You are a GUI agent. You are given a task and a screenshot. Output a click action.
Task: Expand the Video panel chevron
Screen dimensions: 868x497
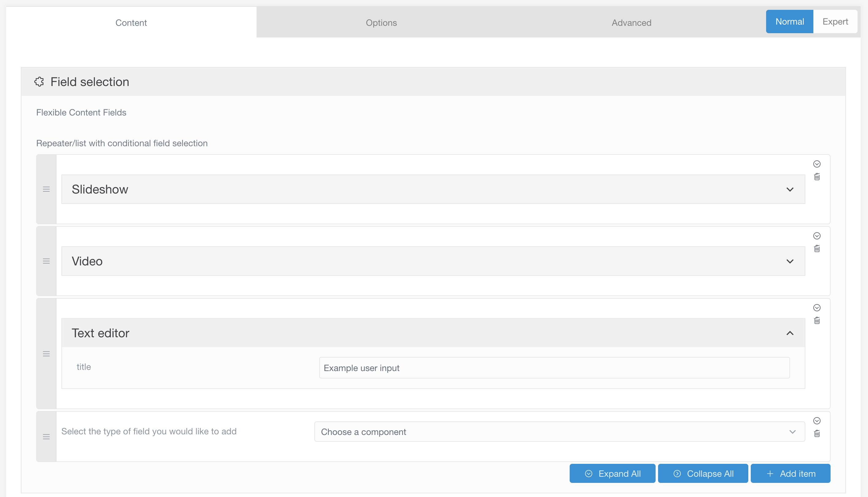tap(790, 261)
